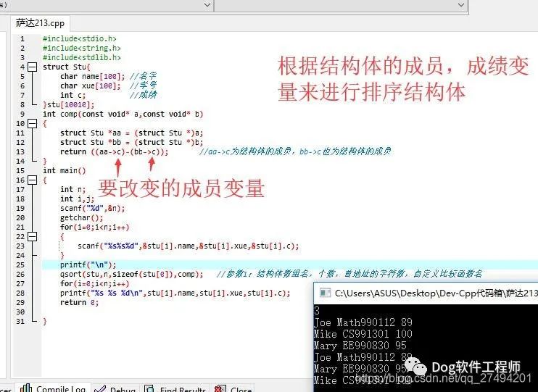Select the 萨达213.cpp editor tab

(40, 23)
